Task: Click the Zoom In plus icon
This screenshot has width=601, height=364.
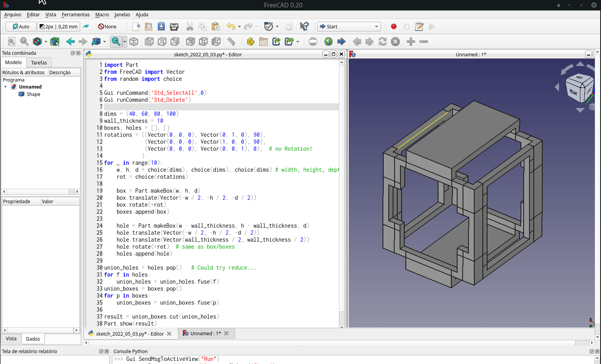Action: [x=410, y=41]
